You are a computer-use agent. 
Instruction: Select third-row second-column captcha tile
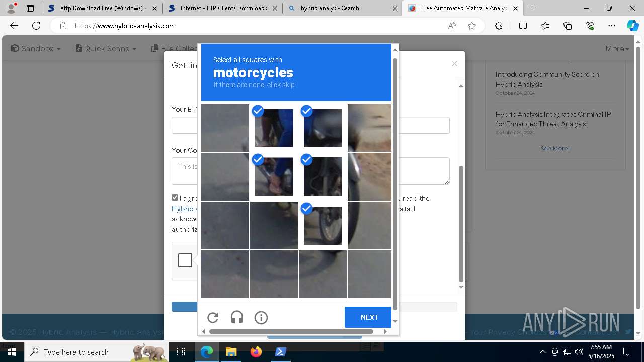(x=274, y=225)
